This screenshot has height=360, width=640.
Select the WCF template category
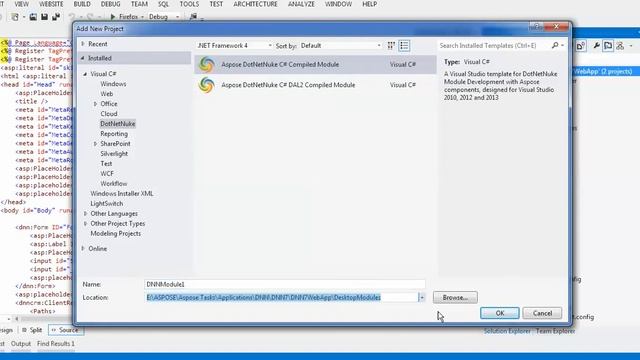point(107,173)
